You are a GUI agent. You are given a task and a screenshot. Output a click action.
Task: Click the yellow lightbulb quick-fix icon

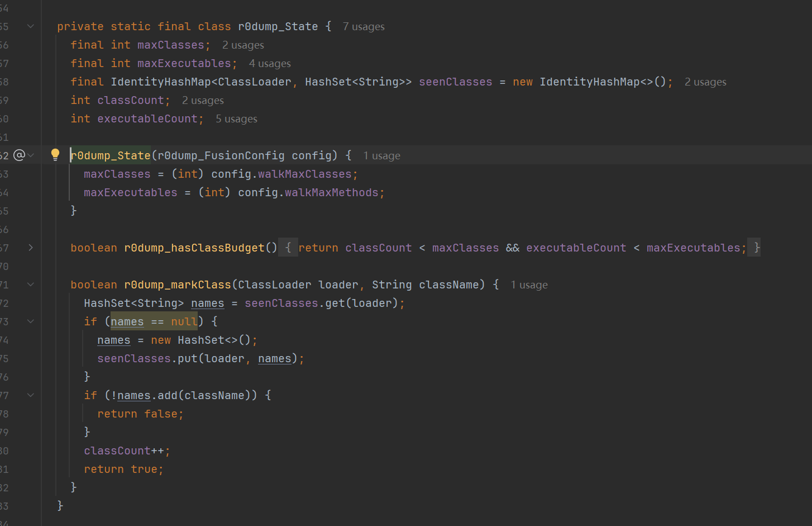pos(55,155)
